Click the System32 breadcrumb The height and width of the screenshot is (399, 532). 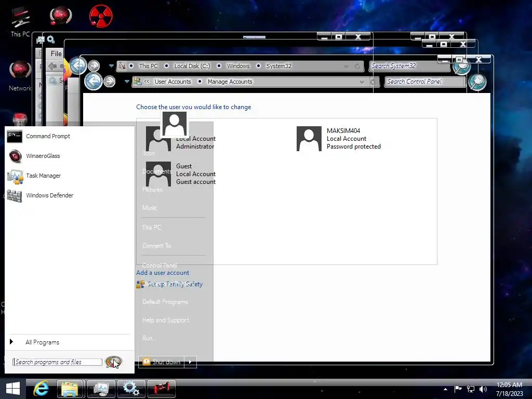(278, 66)
